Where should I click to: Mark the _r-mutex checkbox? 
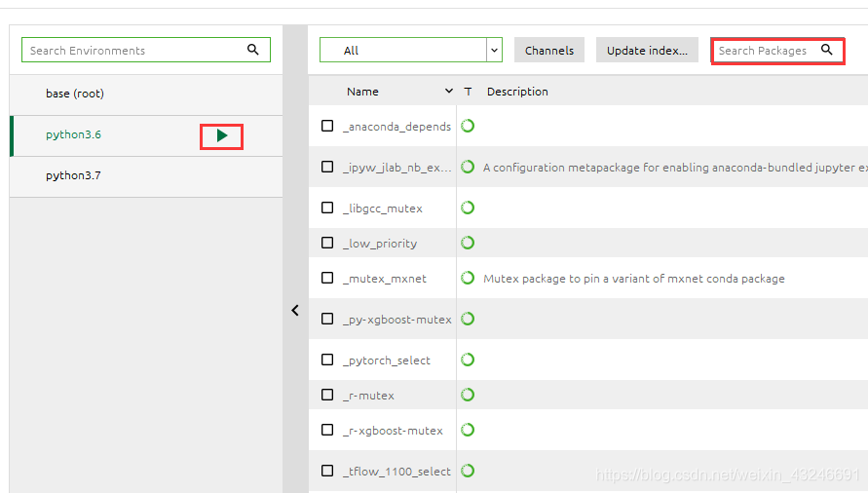click(x=327, y=395)
